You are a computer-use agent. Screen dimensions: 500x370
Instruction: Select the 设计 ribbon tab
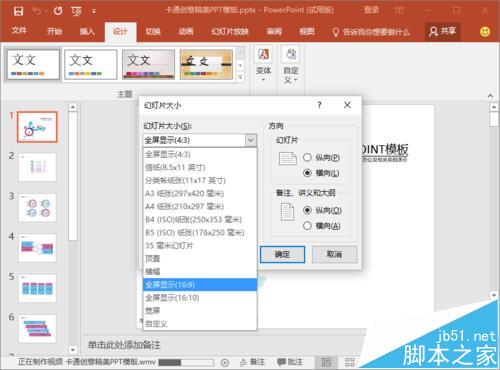click(x=120, y=32)
